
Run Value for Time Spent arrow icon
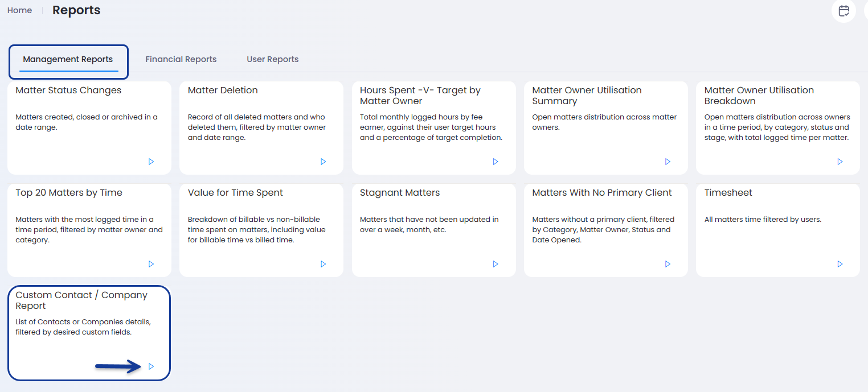[323, 264]
